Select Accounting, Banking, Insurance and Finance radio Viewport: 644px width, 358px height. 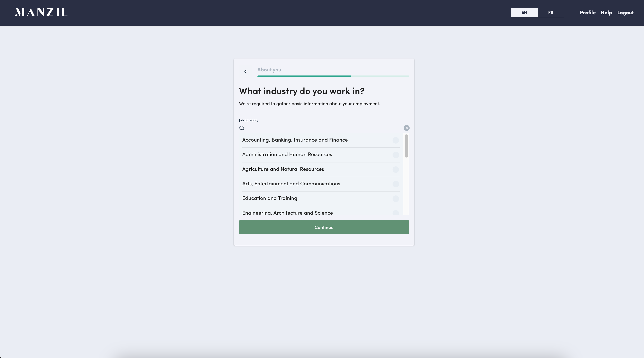tap(396, 140)
